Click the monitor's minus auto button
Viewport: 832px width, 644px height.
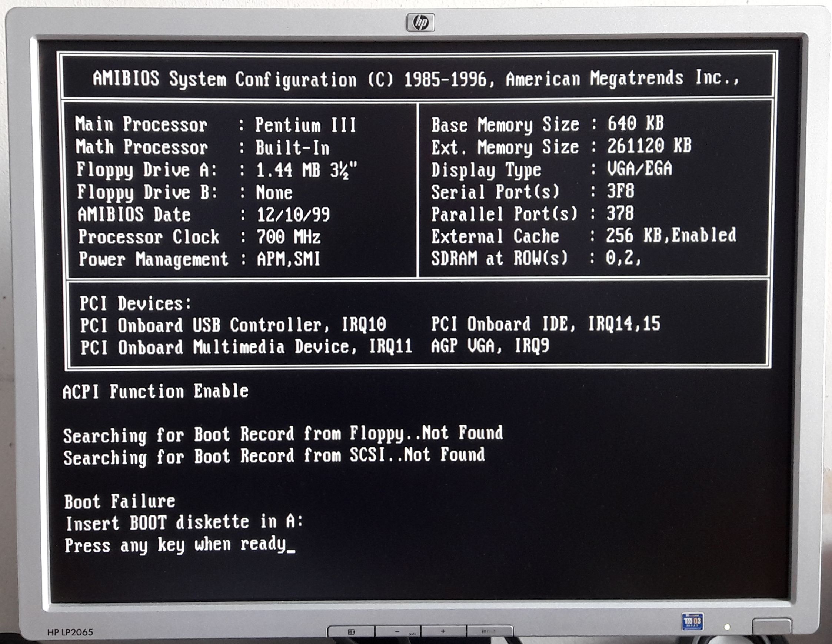point(398,631)
